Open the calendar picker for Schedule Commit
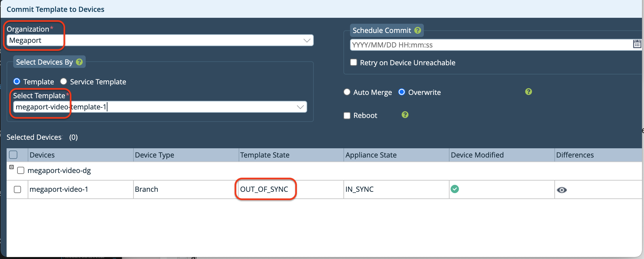 pos(637,44)
